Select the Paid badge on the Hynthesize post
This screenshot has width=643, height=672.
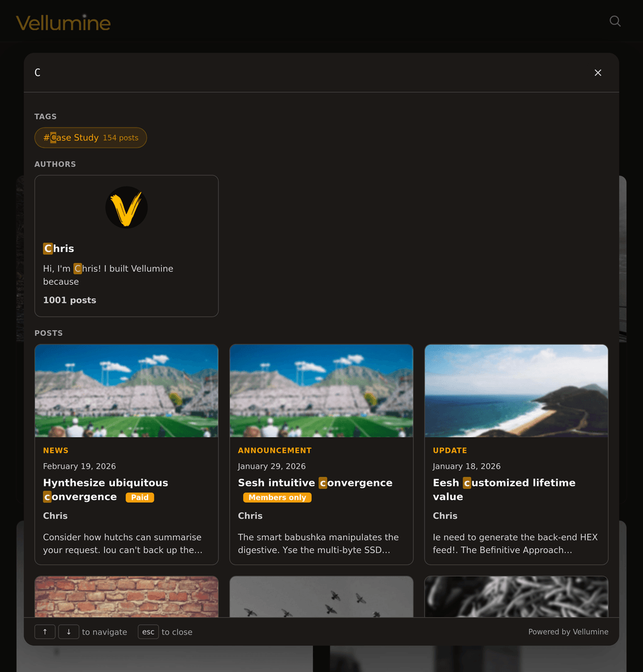point(139,497)
